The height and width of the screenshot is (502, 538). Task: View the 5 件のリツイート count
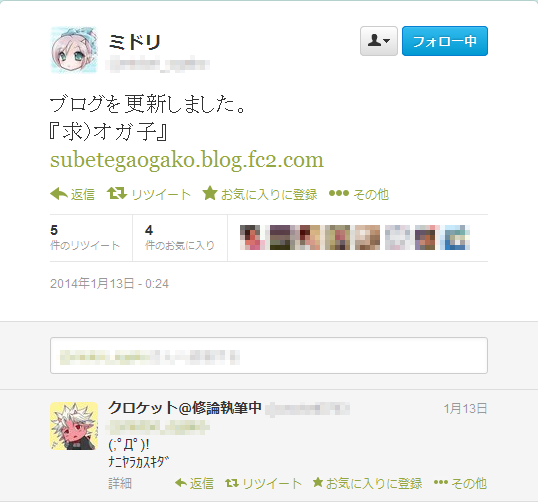click(85, 237)
